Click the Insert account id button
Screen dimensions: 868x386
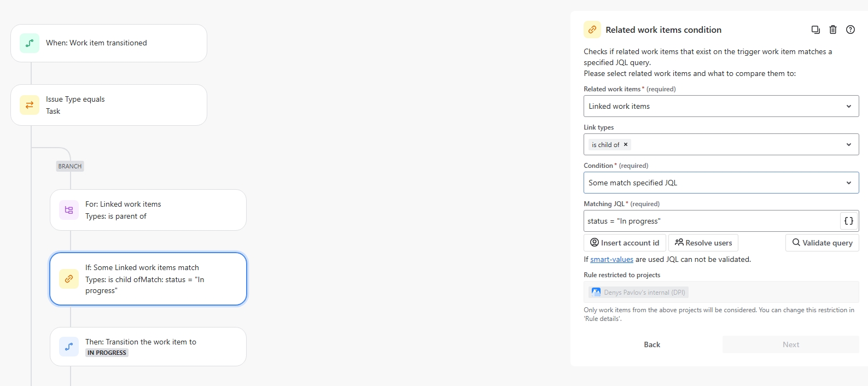[x=625, y=243]
